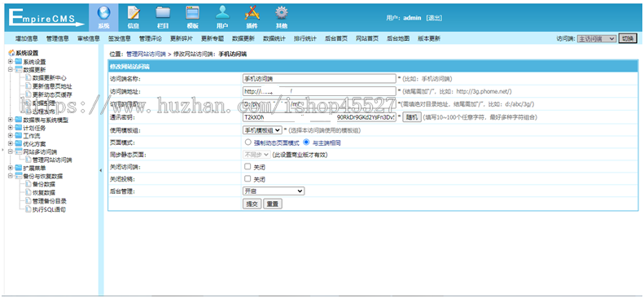Click page icon beside 恢复数据
Image resolution: width=644 pixels, height=298 pixels.
28,192
